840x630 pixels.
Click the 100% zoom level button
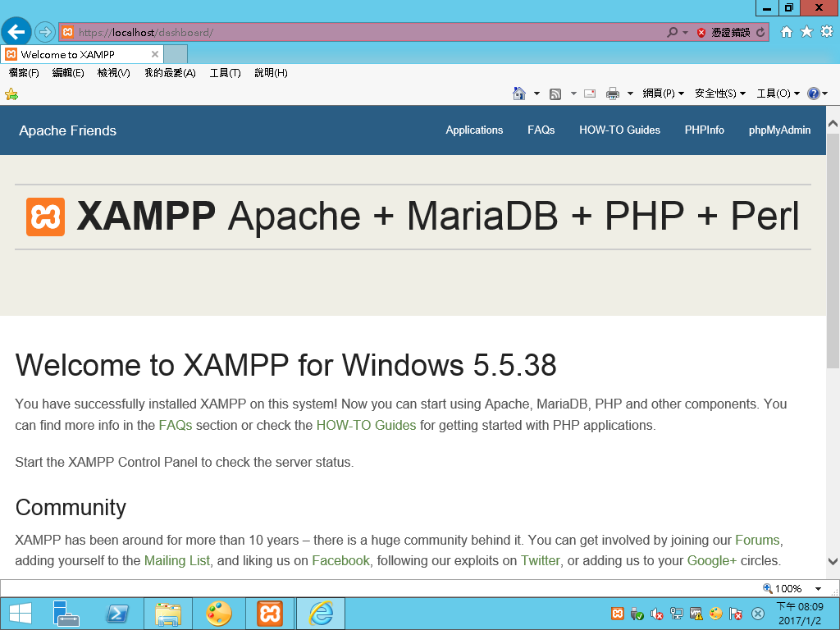point(783,588)
